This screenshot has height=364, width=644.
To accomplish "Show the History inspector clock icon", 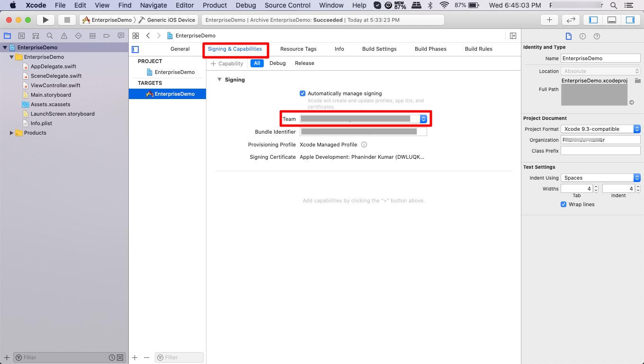I will pyautogui.click(x=582, y=36).
